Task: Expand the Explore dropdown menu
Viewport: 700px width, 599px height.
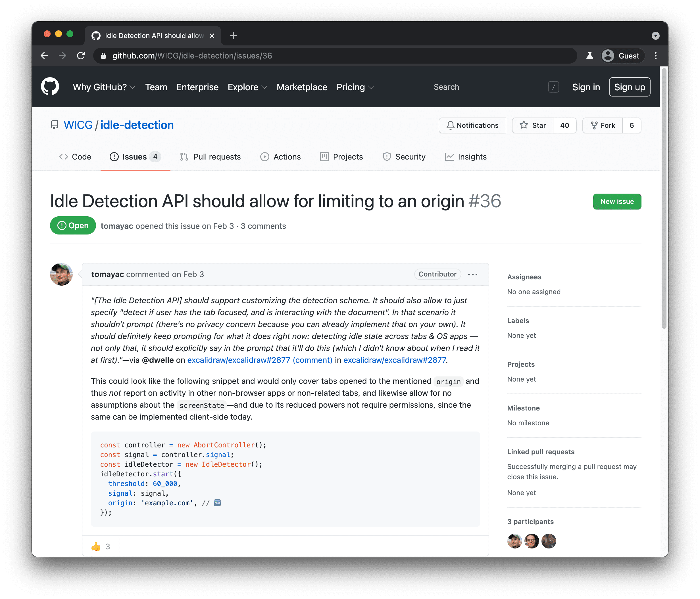Action: pos(247,87)
